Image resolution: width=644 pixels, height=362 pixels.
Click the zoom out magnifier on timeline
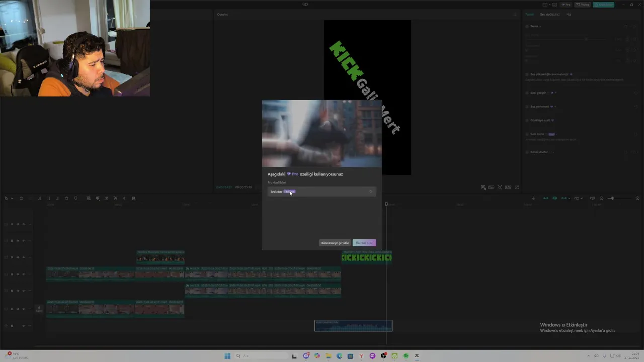point(601,198)
